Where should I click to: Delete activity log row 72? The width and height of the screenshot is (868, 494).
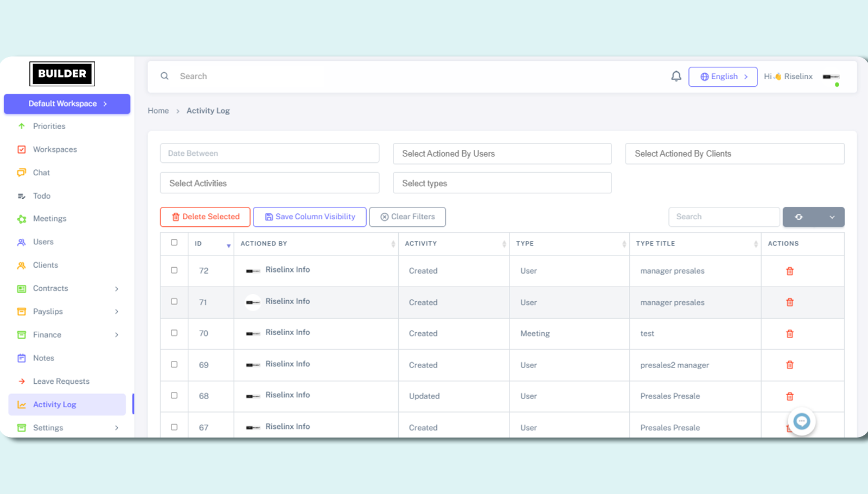(790, 271)
